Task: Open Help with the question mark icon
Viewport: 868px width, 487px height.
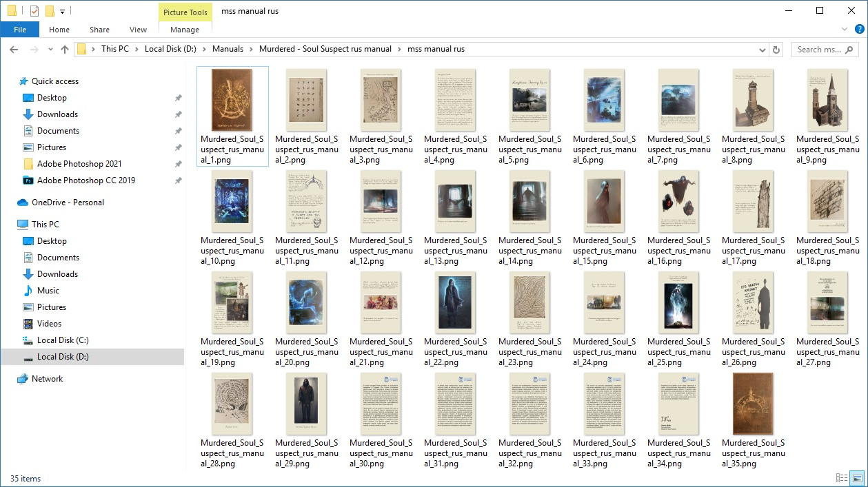Action: click(x=858, y=30)
